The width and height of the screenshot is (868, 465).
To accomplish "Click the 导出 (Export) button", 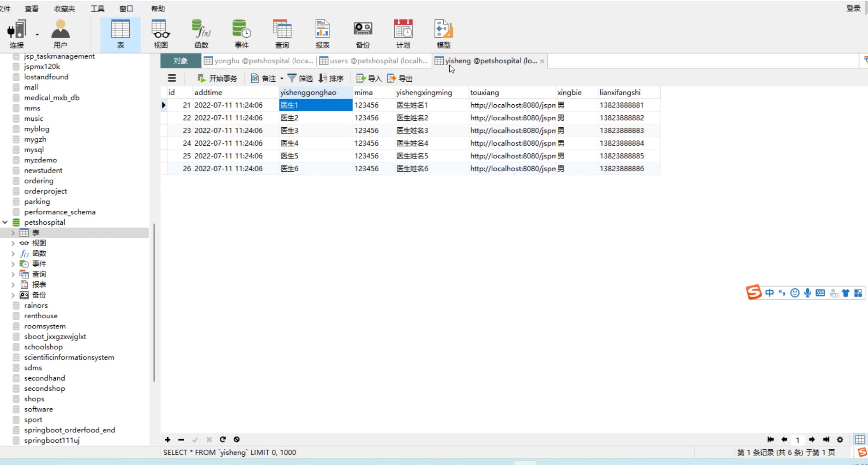I will pyautogui.click(x=400, y=78).
